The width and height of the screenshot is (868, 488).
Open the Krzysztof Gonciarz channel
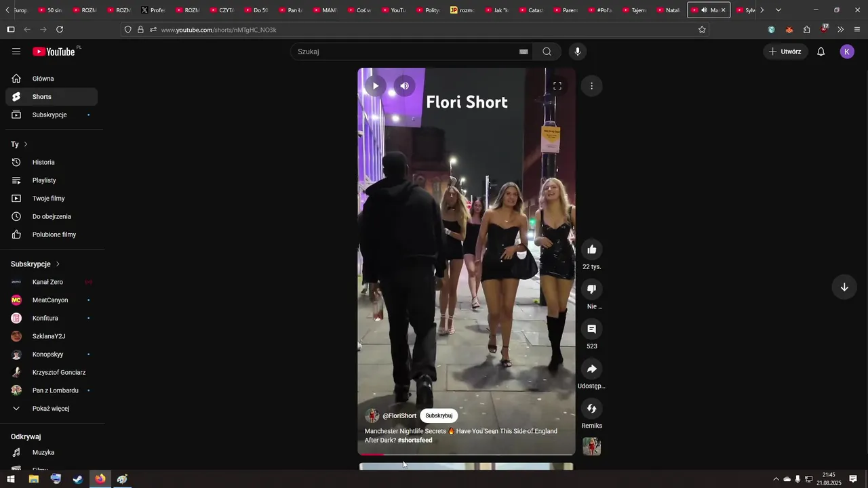(x=52, y=372)
